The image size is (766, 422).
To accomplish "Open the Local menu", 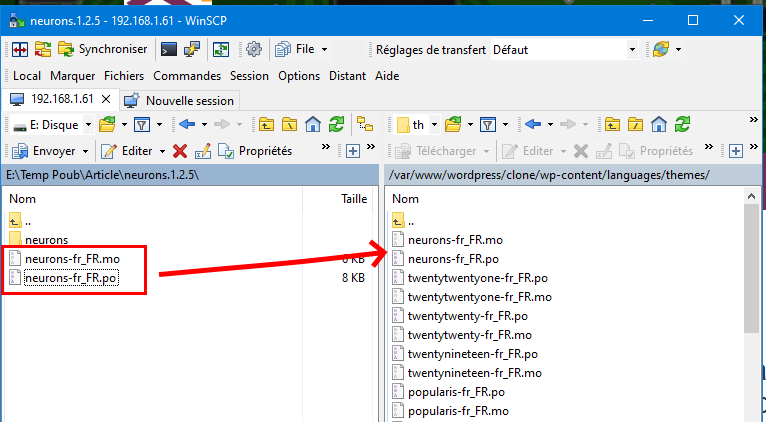I will (x=27, y=76).
